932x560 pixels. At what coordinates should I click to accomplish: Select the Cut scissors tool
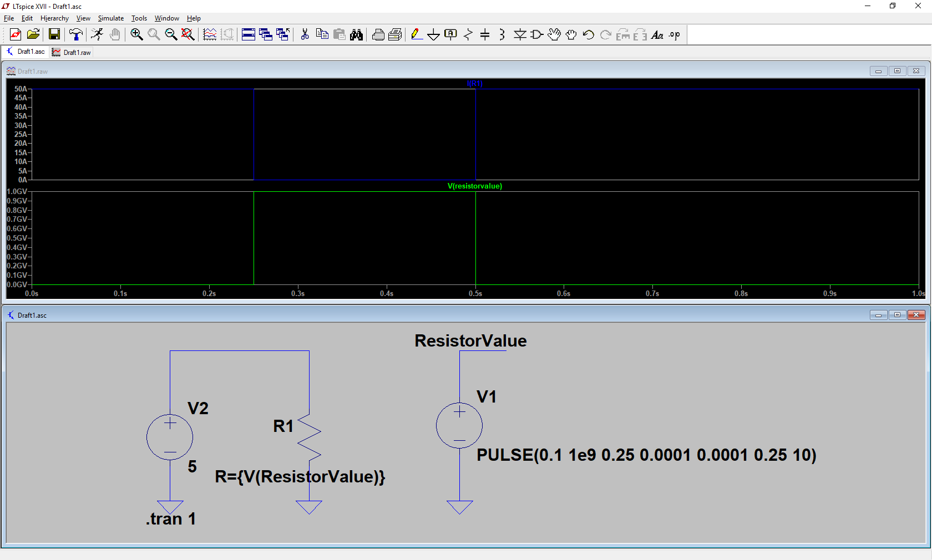point(305,34)
